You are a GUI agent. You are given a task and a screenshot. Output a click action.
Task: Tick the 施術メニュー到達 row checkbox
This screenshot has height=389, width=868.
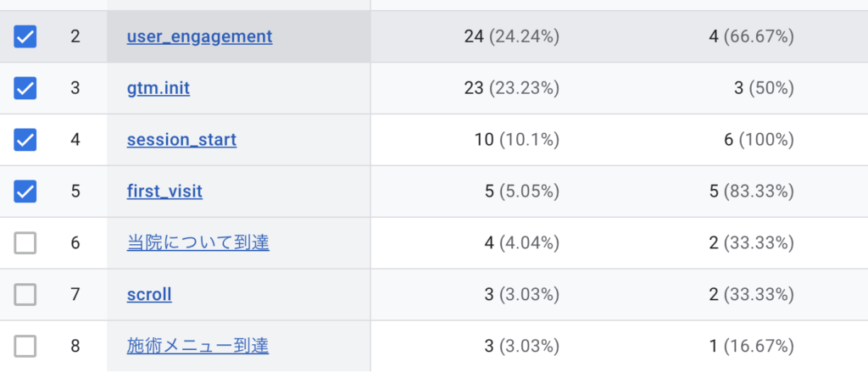point(25,346)
